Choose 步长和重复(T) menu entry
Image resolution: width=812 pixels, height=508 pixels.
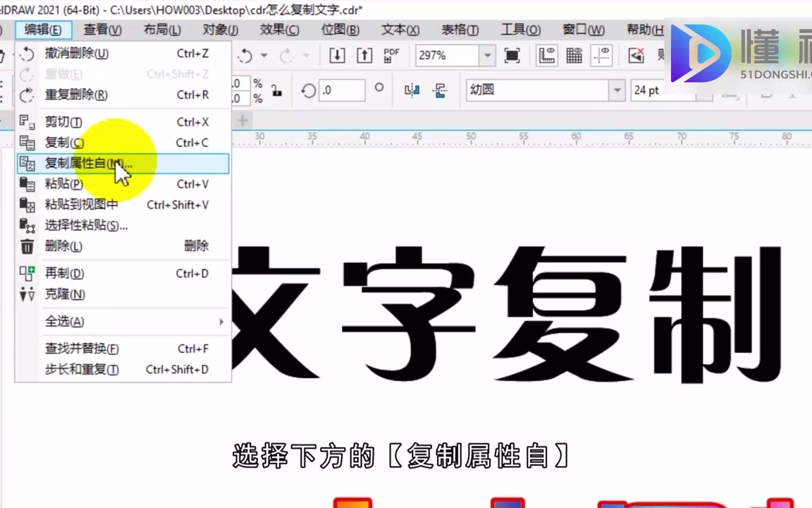[x=123, y=369]
